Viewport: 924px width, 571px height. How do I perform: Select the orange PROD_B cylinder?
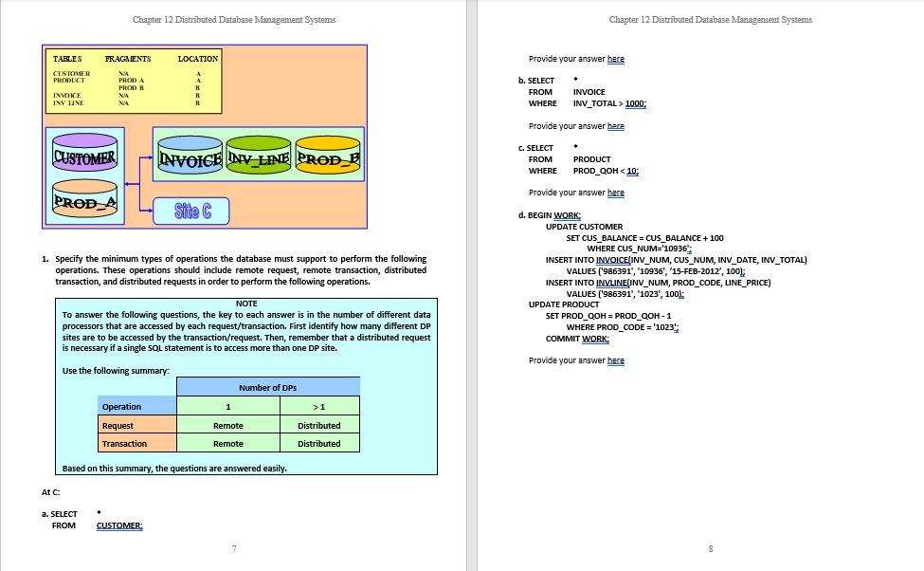tap(327, 155)
